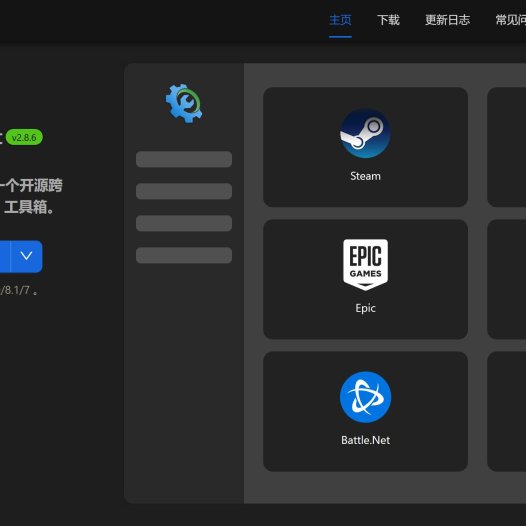The width and height of the screenshot is (526, 526).
Task: Click the 一个开源跨 headline text
Action: [31, 185]
